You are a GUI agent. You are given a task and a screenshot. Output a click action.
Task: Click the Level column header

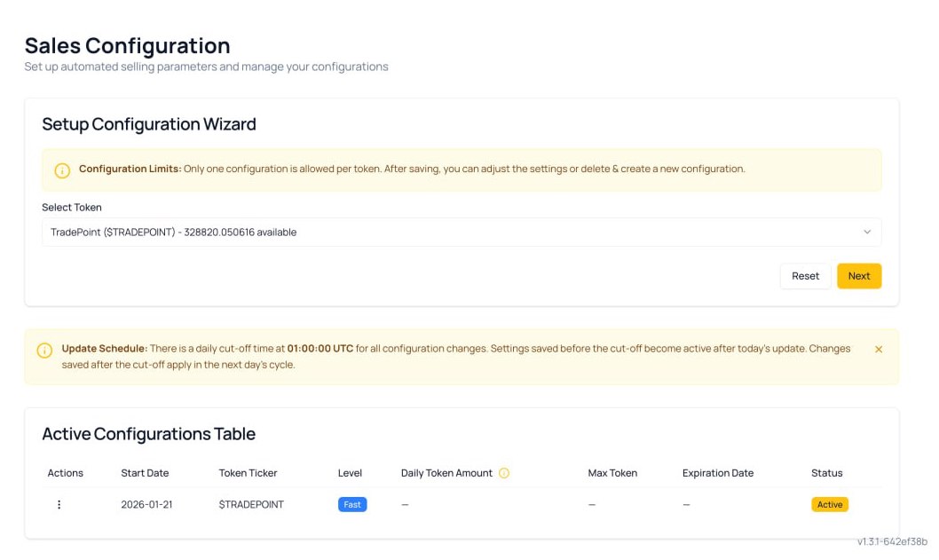[x=350, y=473]
